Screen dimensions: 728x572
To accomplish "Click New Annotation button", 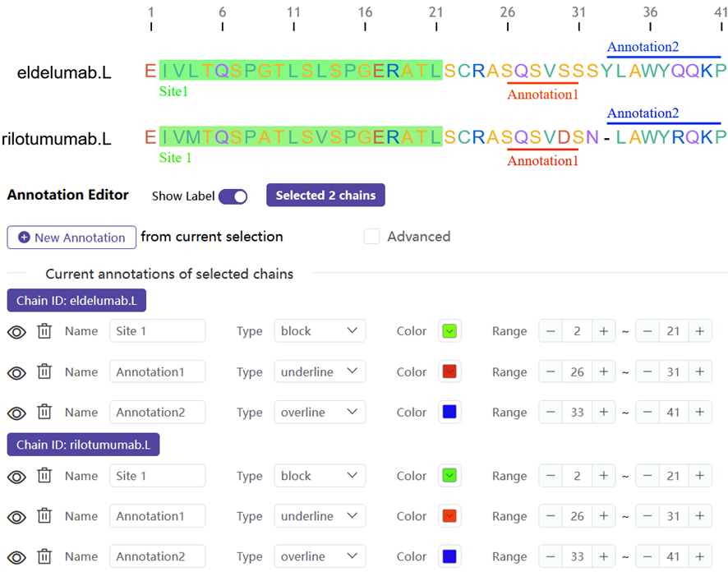I will pos(71,238).
